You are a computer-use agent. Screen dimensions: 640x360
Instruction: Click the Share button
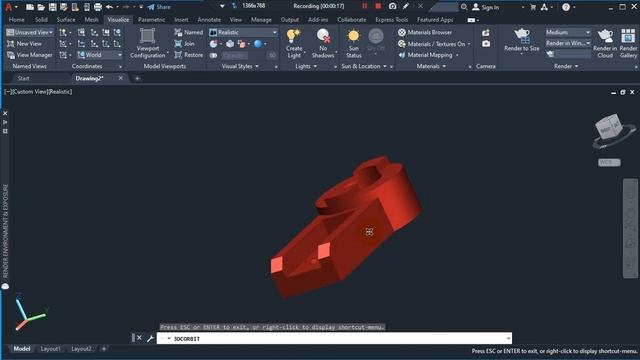pos(159,7)
